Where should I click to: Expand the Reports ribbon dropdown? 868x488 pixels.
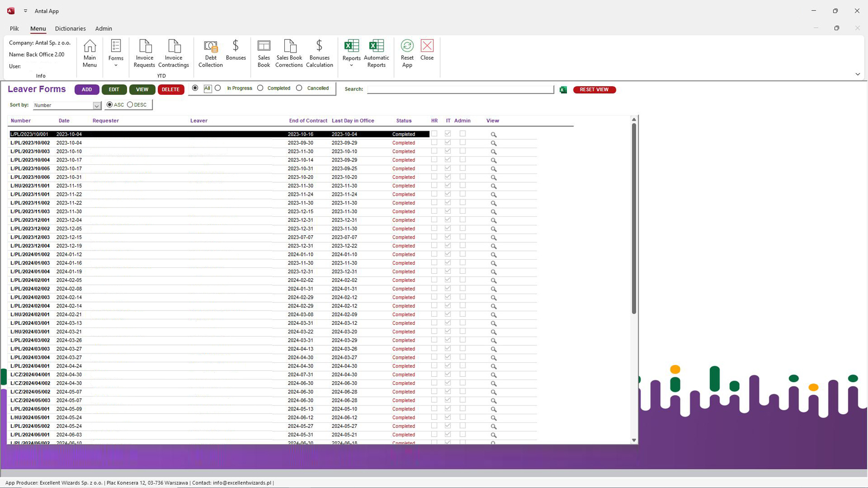tap(351, 65)
